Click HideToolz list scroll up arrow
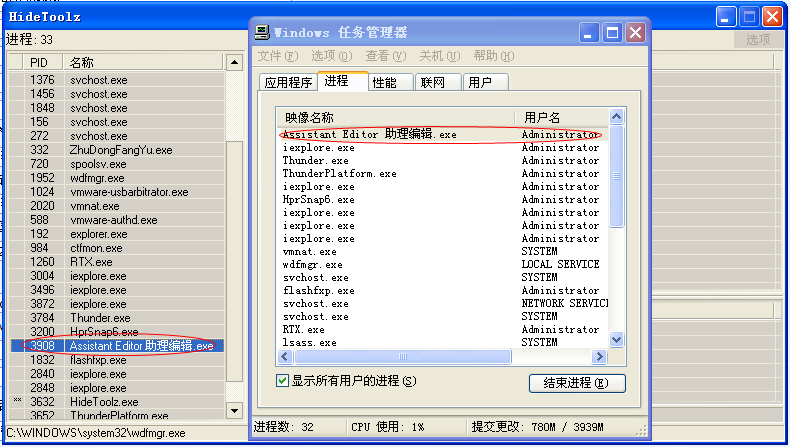 [234, 62]
